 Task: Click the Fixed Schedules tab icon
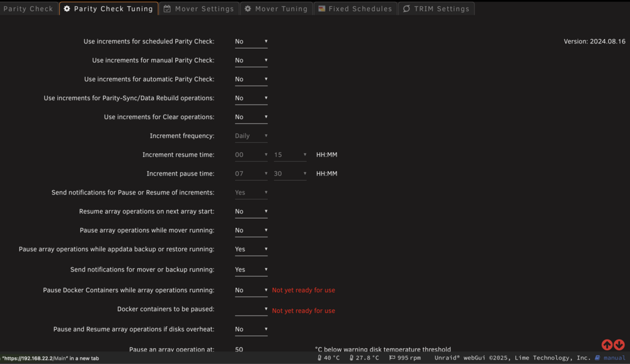click(x=322, y=8)
